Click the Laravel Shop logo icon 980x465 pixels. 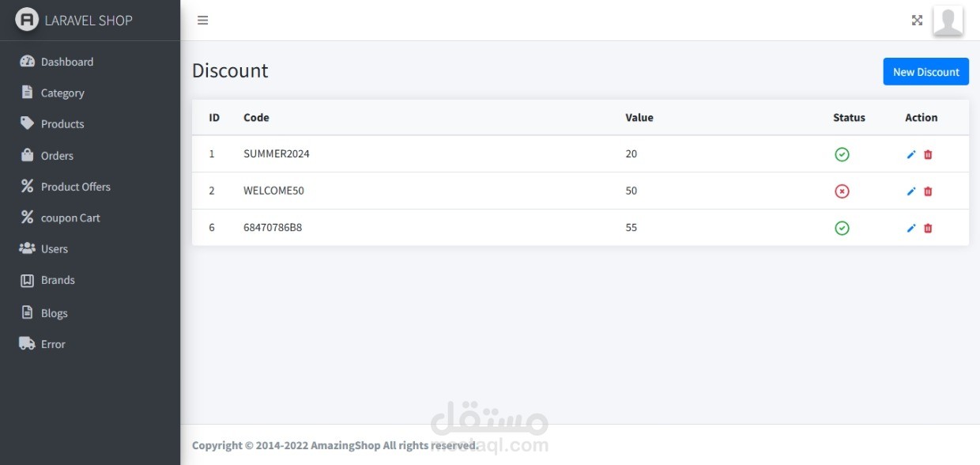pyautogui.click(x=27, y=20)
